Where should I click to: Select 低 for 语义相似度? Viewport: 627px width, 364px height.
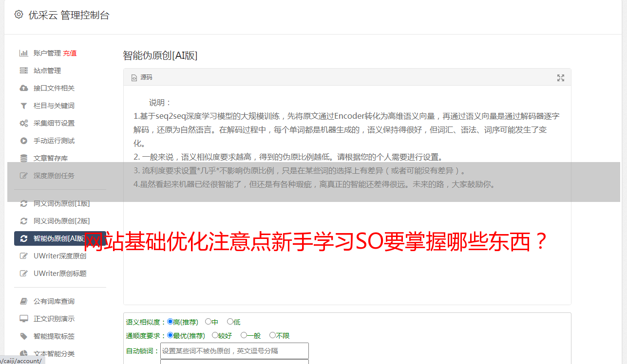[x=230, y=322]
